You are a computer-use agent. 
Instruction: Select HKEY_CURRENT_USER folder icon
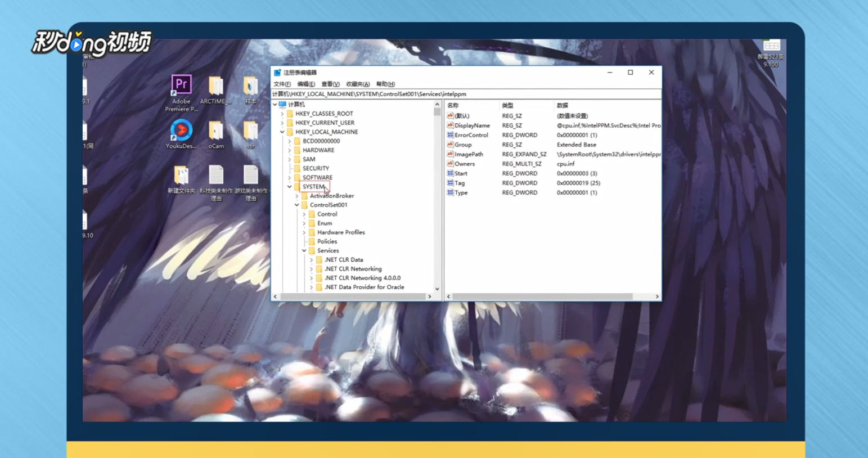(x=290, y=123)
